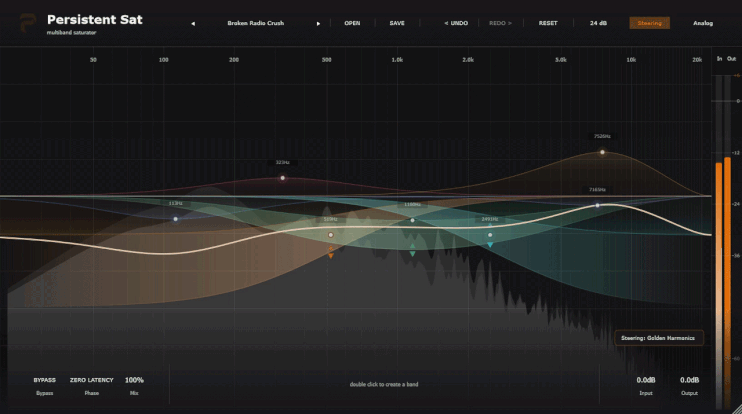This screenshot has height=414, width=742.
Task: Click the Persistent Sat logo icon
Action: point(28,23)
